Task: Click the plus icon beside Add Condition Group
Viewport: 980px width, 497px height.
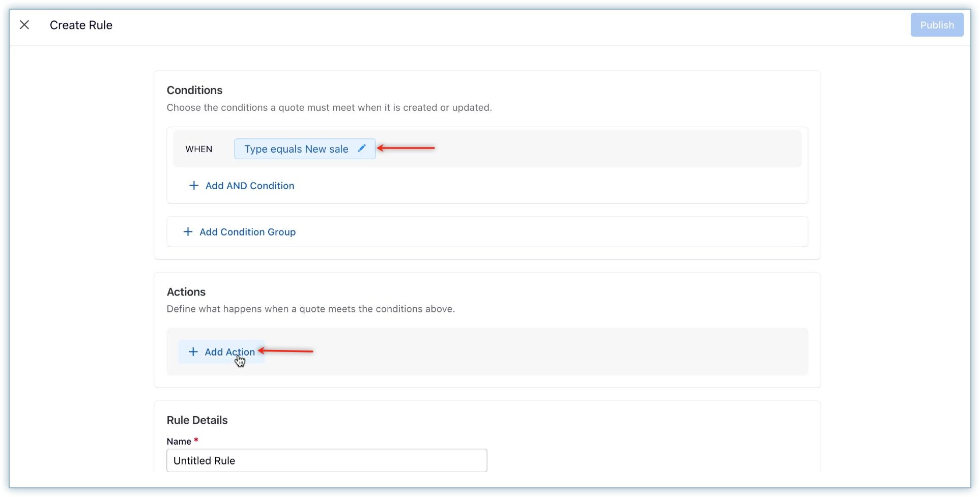Action: tap(188, 232)
